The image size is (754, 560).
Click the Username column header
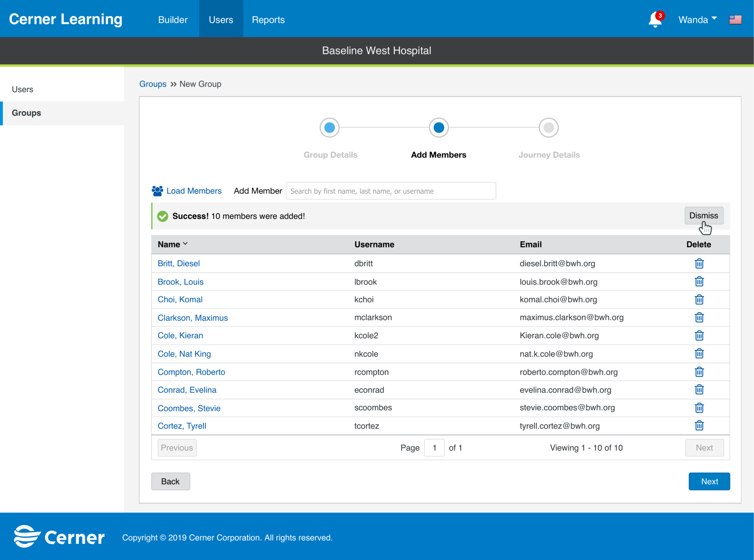[x=374, y=244]
